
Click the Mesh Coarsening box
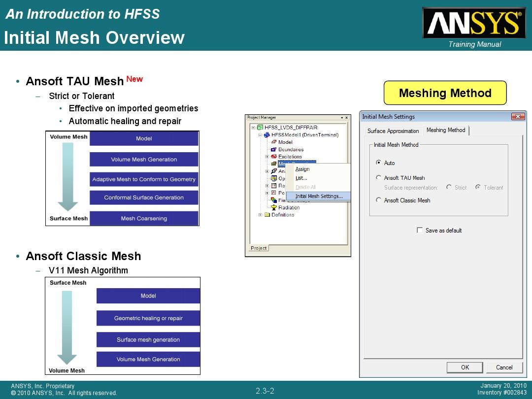[x=144, y=219]
